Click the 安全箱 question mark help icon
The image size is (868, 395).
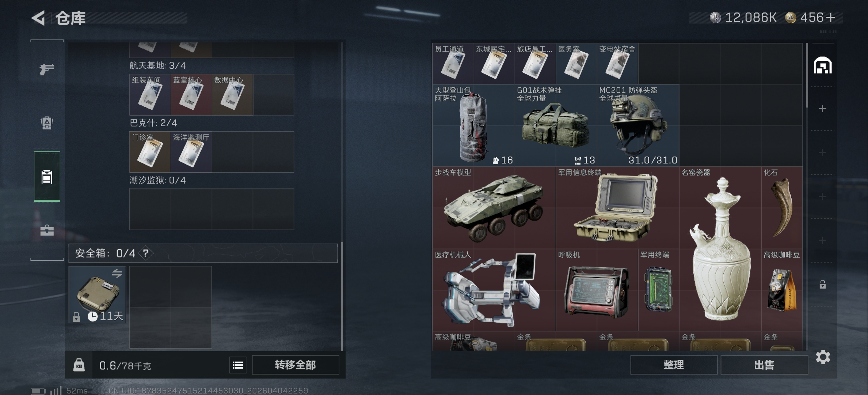point(146,253)
